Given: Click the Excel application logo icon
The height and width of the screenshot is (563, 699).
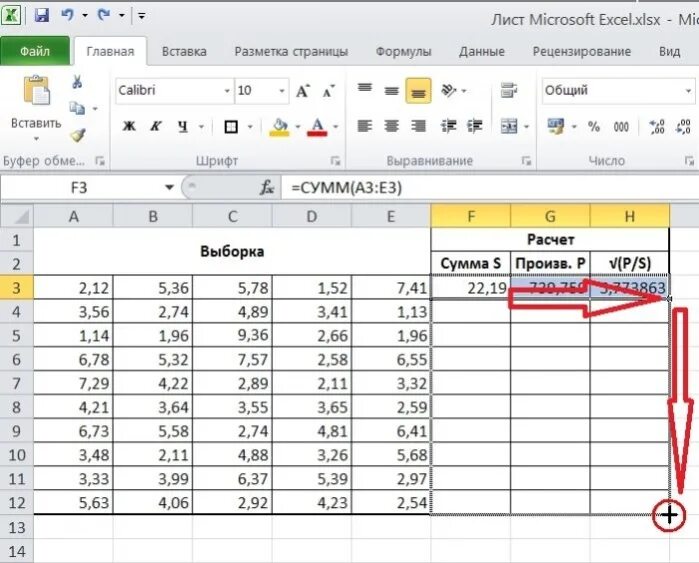Looking at the screenshot, I should click(12, 16).
